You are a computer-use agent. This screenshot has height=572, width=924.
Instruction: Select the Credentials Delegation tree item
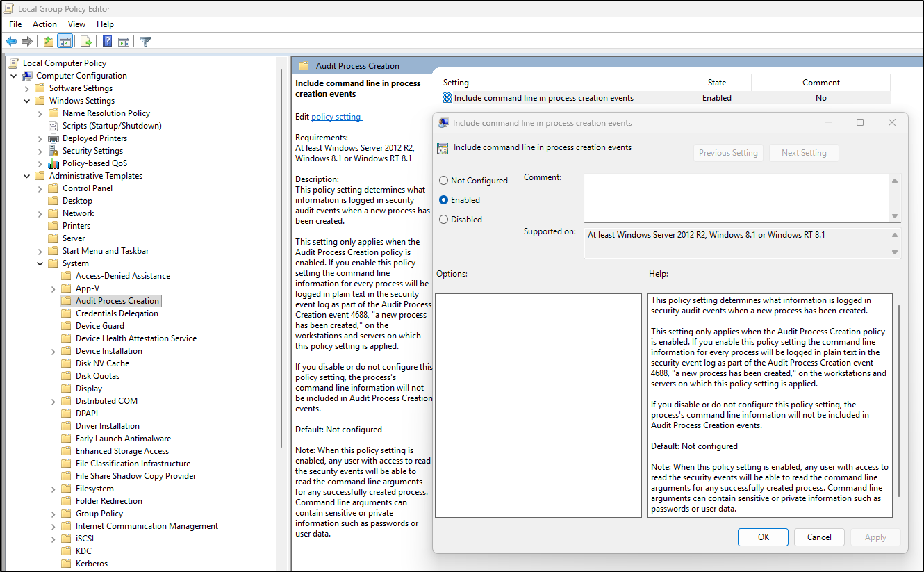tap(117, 313)
